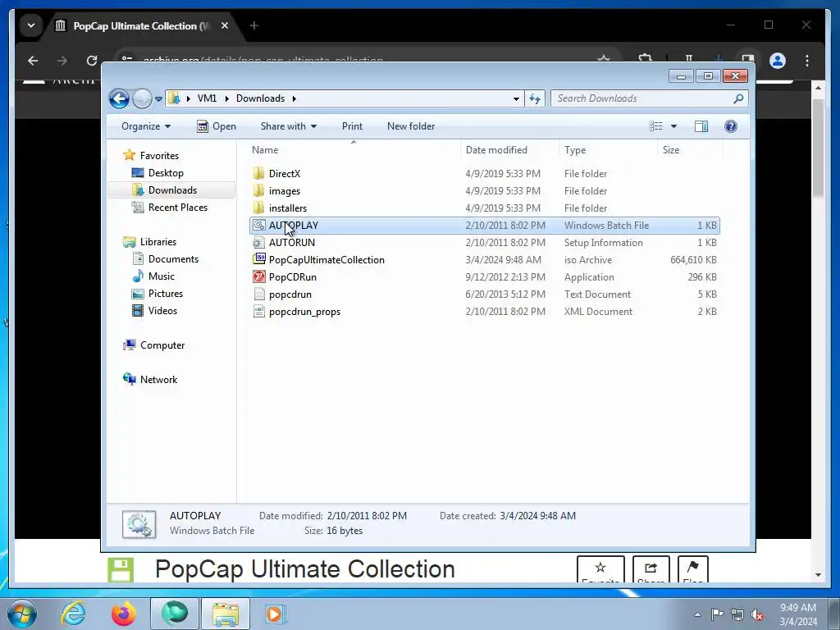Click the AUTOPLAY details pane thumbnail
Screen dimensions: 840x630
coord(139,524)
